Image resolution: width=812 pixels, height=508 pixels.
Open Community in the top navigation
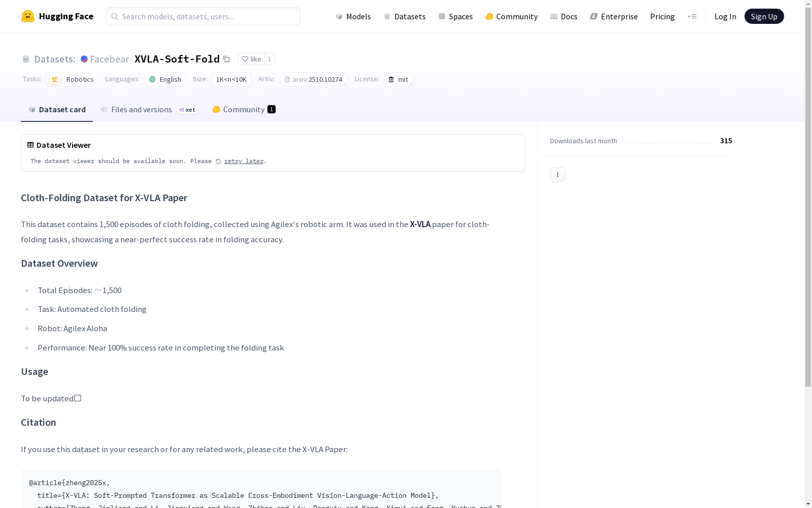coord(512,16)
